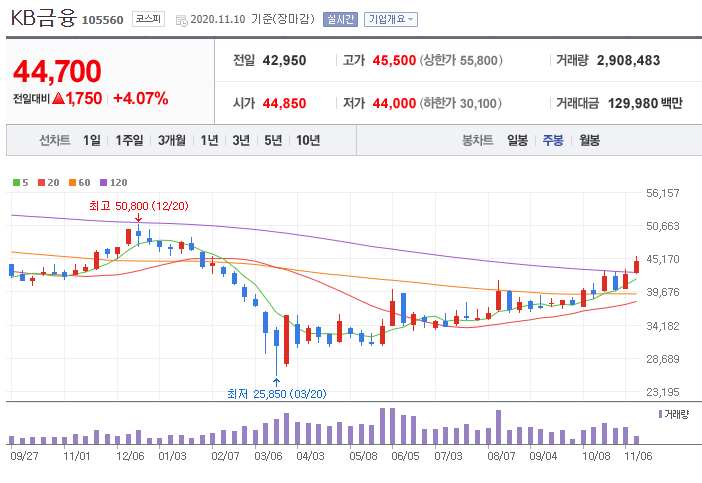This screenshot has width=702, height=483.
Task: Click the 상한가 55,800 text
Action: [x=461, y=60]
